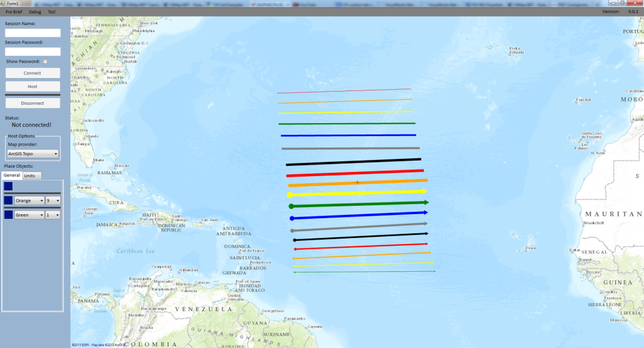Click the blue circle at the blue arrow's start
Viewport: 644px width, 348px height.
click(292, 218)
